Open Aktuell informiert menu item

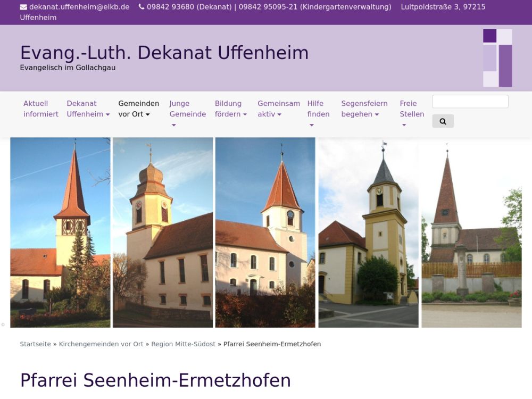41,109
